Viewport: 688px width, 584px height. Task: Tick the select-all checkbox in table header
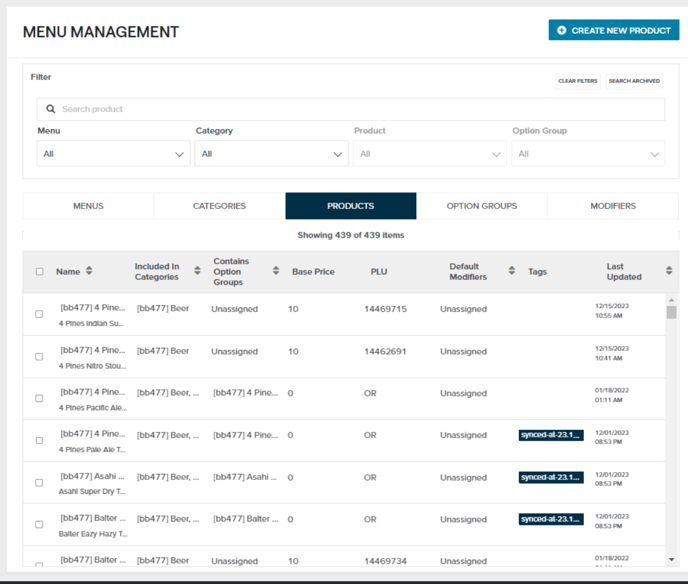pos(39,272)
